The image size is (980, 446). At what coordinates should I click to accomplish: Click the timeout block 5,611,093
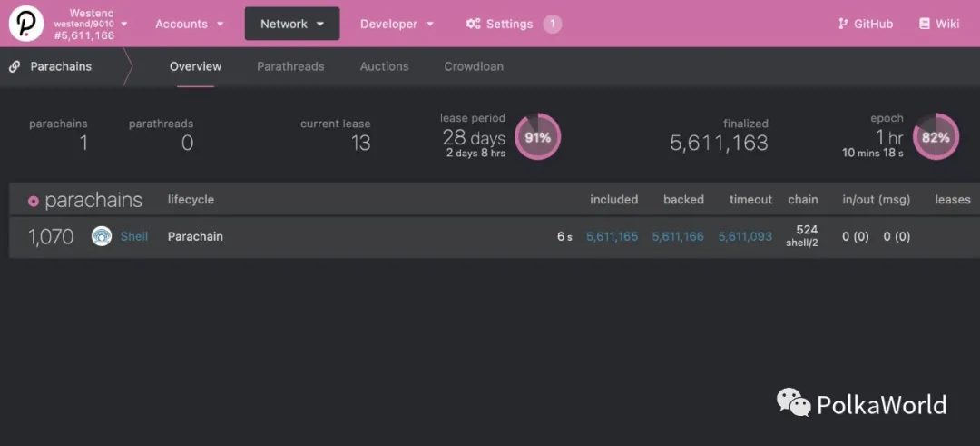click(745, 236)
